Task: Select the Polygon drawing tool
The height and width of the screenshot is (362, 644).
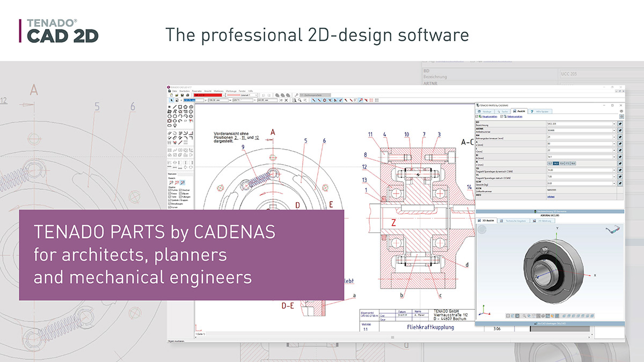Action: pyautogui.click(x=186, y=107)
